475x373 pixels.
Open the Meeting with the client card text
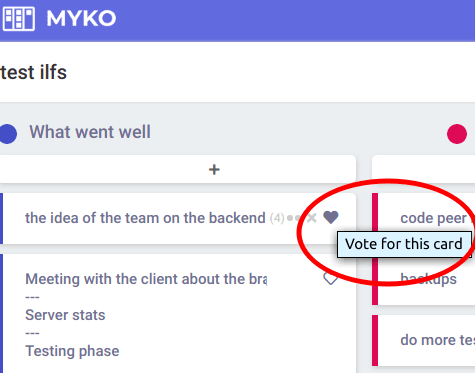click(x=146, y=279)
